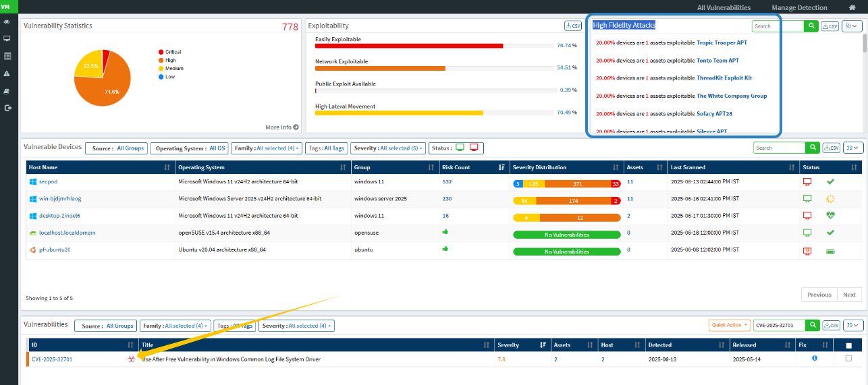The height and width of the screenshot is (385, 868).
Task: Click the eye icon in left sidebar
Action: [x=8, y=22]
